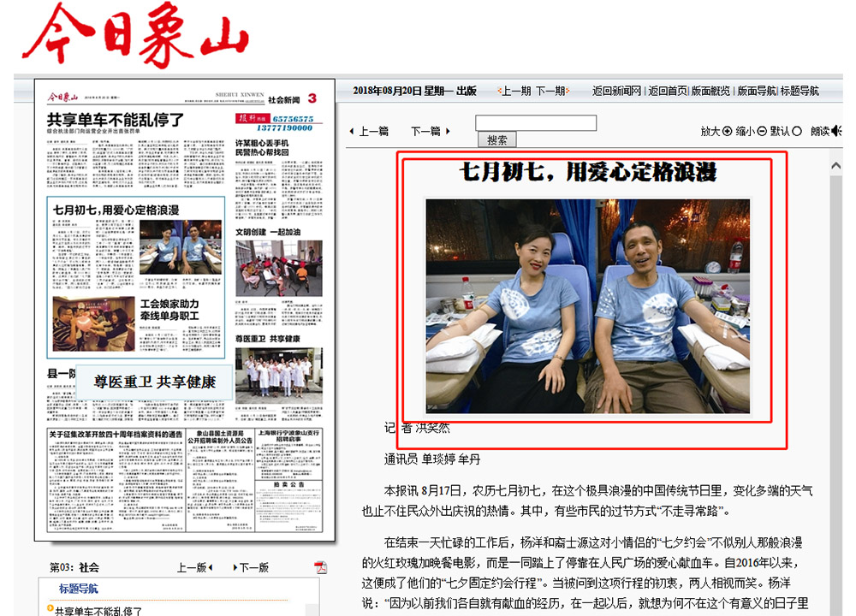Viewport: 856px width, 616px height.
Task: Open 尊医重卫 共享健康 headline above the doctors photo
Action: (267, 339)
